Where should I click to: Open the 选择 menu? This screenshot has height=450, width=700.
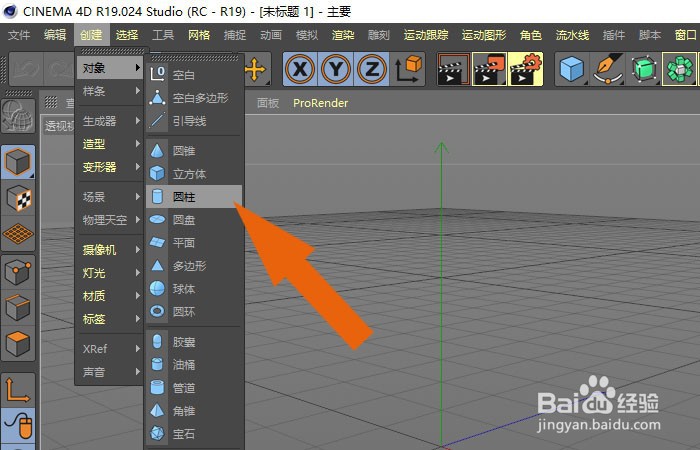coord(127,35)
